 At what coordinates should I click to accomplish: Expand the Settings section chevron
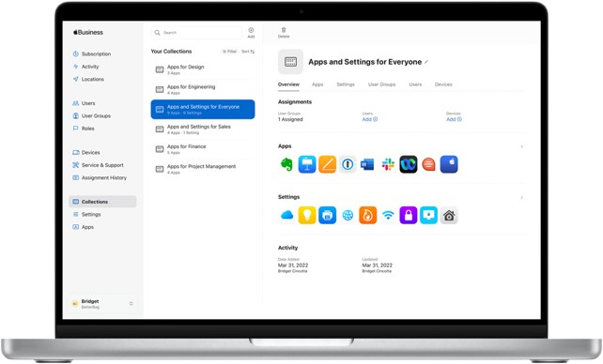click(x=522, y=197)
